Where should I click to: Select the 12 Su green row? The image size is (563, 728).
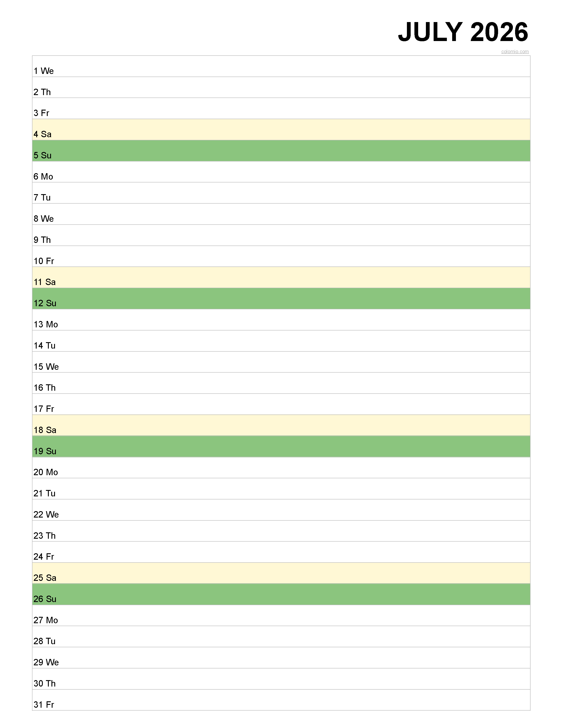(281, 299)
